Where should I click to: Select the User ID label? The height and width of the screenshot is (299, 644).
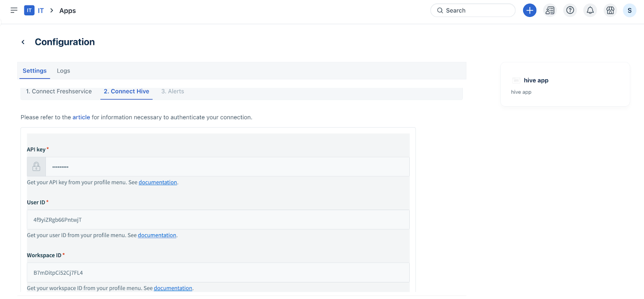36,202
